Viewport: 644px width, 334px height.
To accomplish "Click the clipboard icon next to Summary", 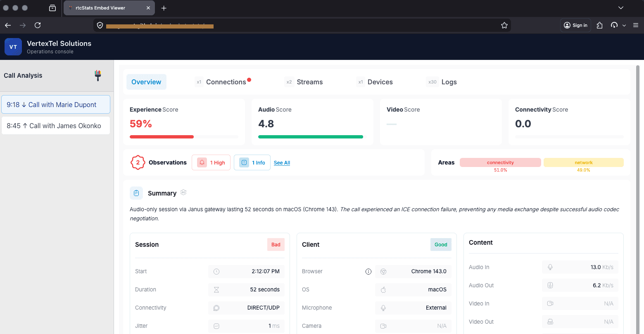I will [x=136, y=193].
